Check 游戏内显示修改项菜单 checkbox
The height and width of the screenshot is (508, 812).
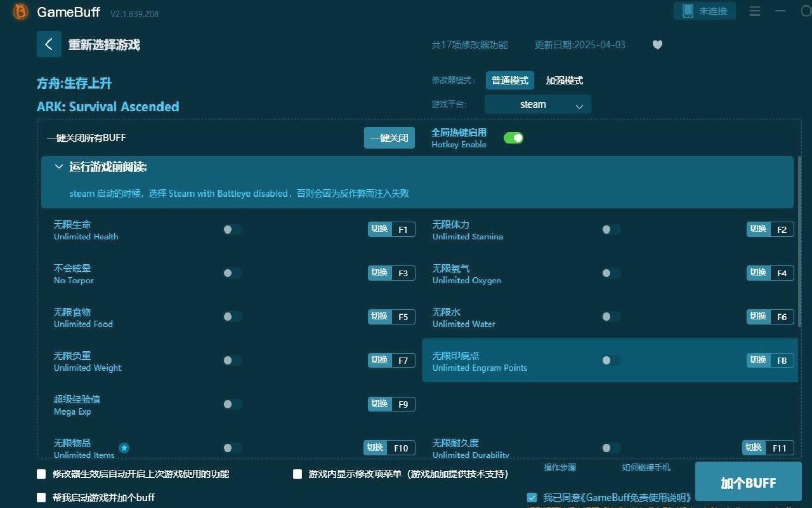298,474
